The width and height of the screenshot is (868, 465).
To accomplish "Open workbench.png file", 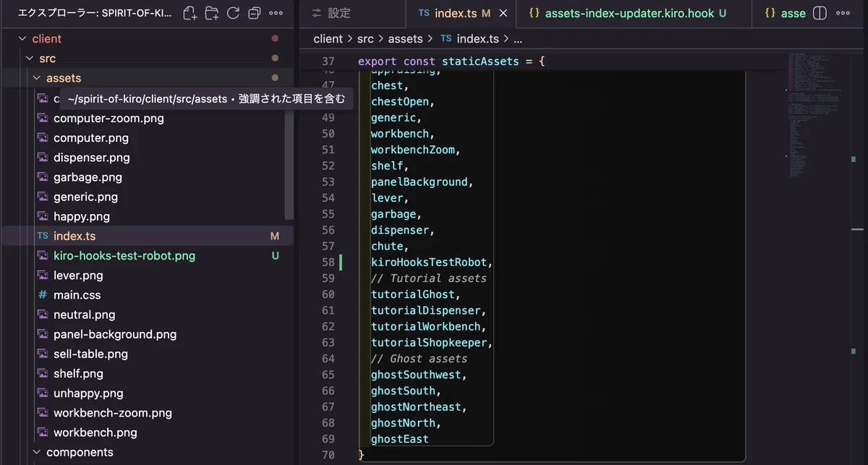I will tap(95, 432).
